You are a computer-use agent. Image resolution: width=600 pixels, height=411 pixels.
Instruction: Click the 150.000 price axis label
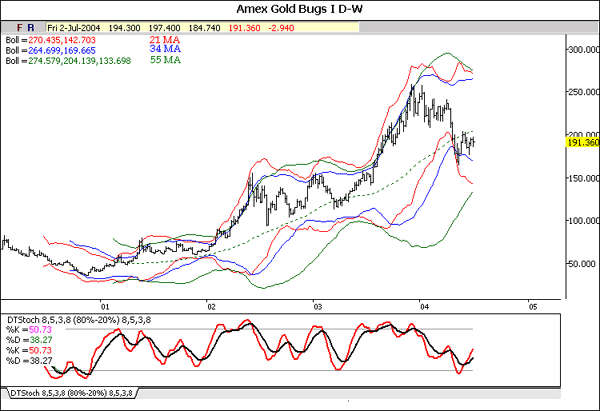pos(584,178)
